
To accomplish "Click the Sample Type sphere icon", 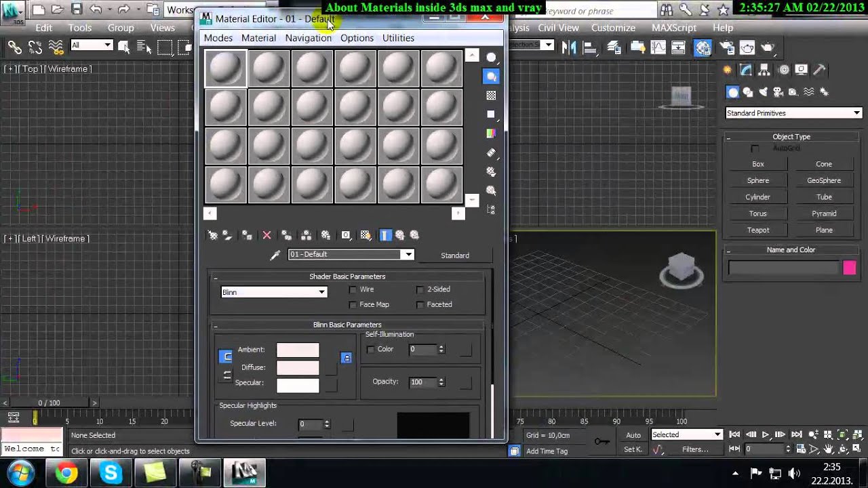I will point(491,58).
